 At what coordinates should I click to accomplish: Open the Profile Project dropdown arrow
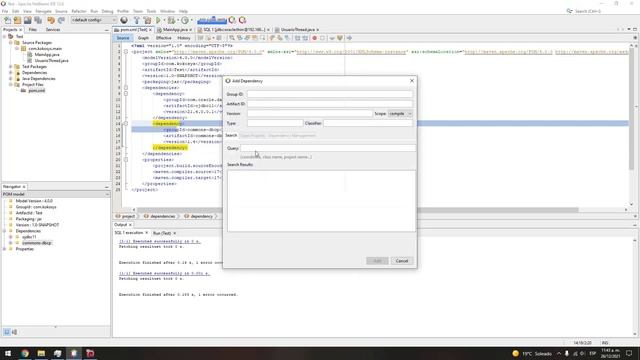point(192,20)
